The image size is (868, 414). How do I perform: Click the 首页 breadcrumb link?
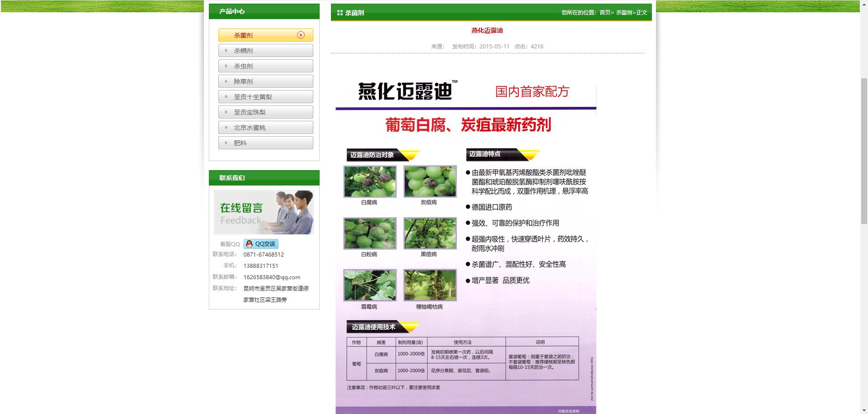point(605,13)
